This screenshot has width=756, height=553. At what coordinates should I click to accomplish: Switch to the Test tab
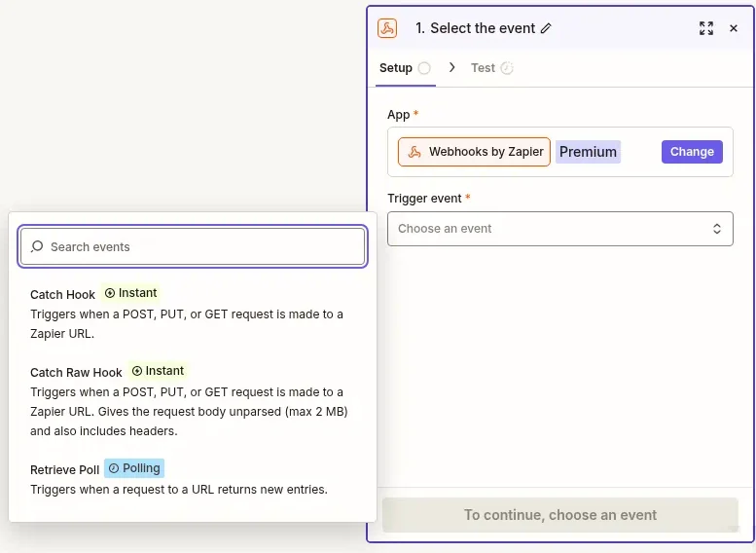click(491, 68)
